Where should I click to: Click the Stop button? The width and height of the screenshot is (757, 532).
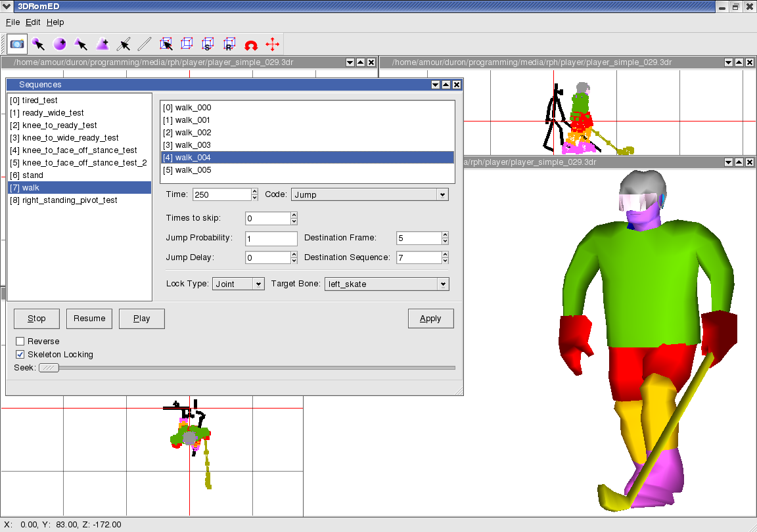coord(37,319)
